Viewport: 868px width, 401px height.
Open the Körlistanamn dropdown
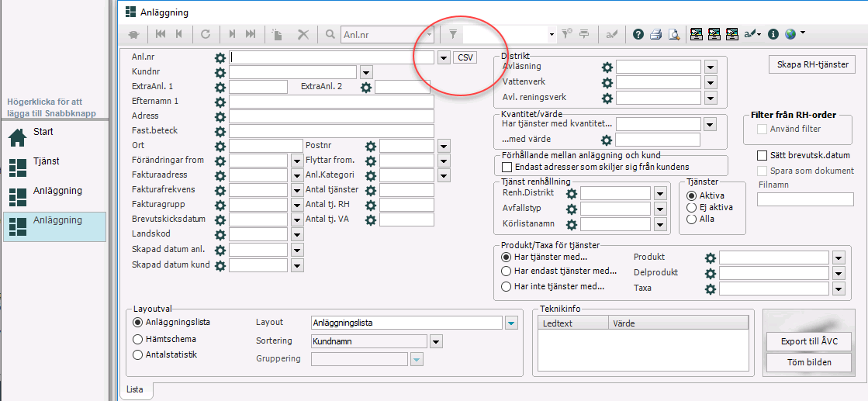pyautogui.click(x=659, y=225)
